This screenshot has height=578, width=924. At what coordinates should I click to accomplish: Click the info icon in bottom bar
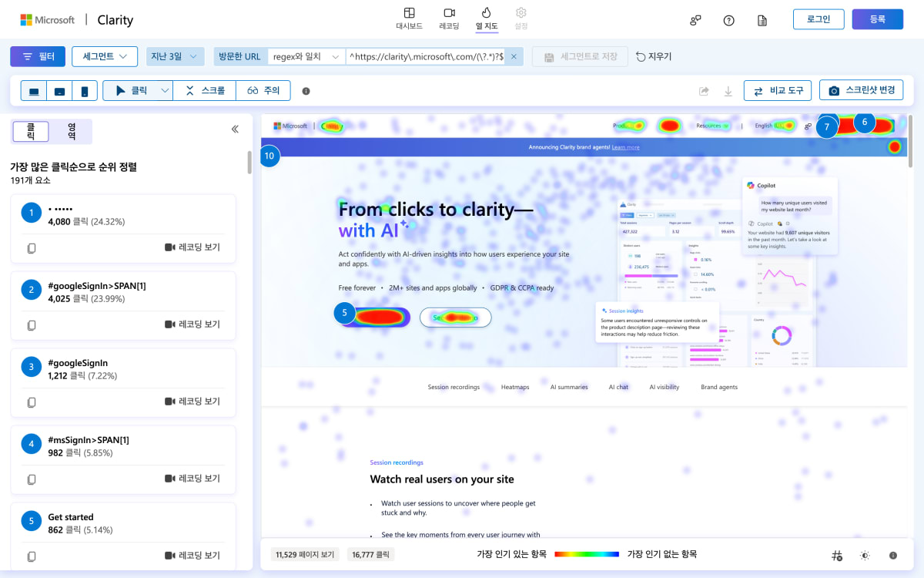click(x=893, y=555)
